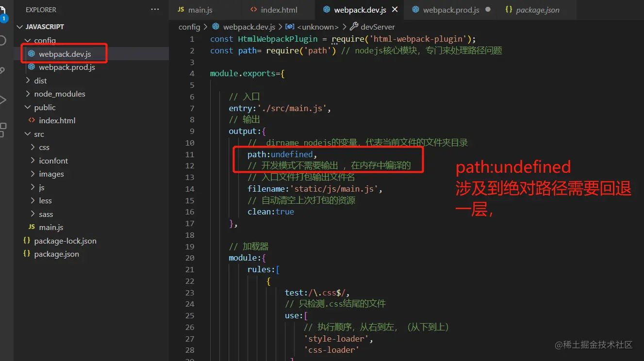Click the webpack.prod.js file icon in Explorer tree
Image resolution: width=644 pixels, height=361 pixels.
pyautogui.click(x=32, y=67)
